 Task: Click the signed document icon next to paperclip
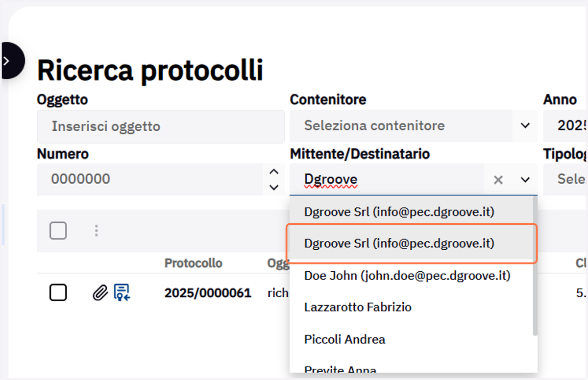[122, 292]
